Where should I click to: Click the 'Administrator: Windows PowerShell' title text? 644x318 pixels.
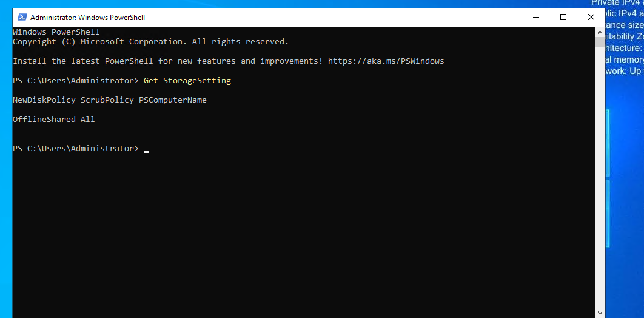click(x=87, y=18)
